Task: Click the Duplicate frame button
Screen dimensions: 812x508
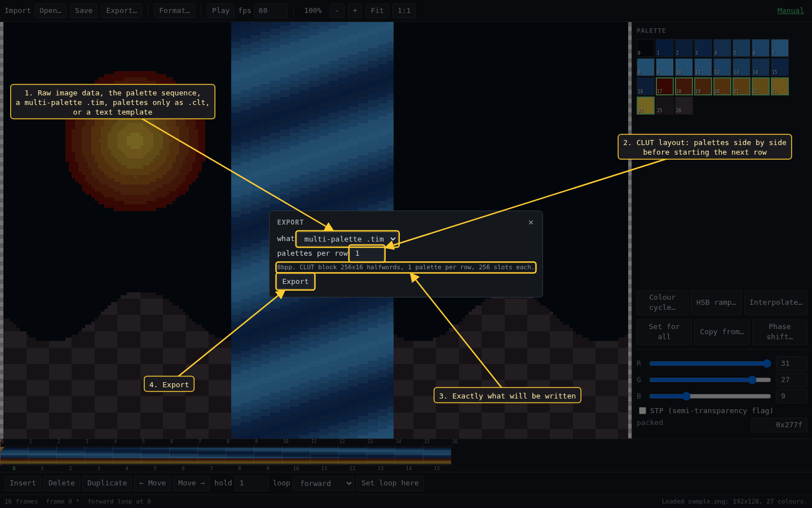Action: point(107,483)
